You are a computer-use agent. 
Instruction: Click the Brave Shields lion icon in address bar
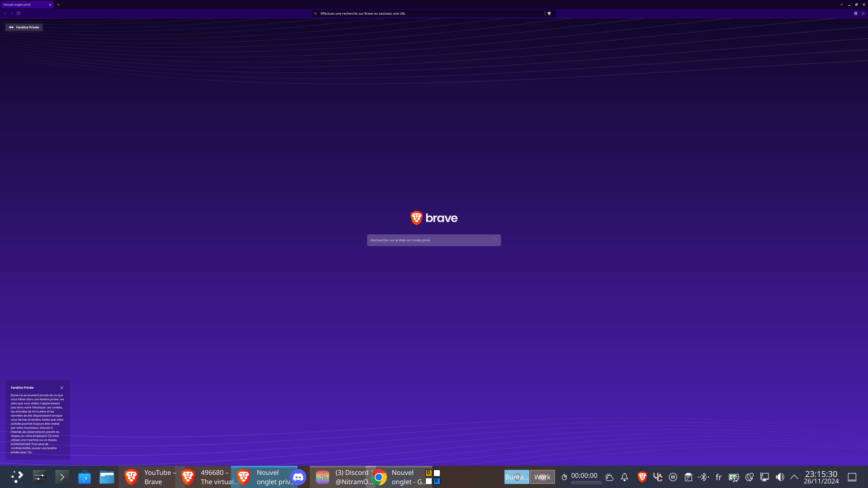(x=549, y=14)
